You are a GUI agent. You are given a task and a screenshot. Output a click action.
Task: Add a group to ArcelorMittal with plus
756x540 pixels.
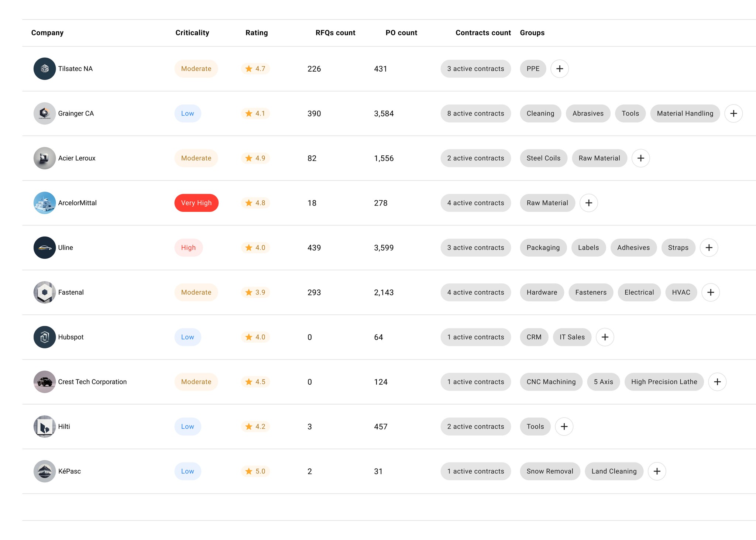tap(589, 203)
